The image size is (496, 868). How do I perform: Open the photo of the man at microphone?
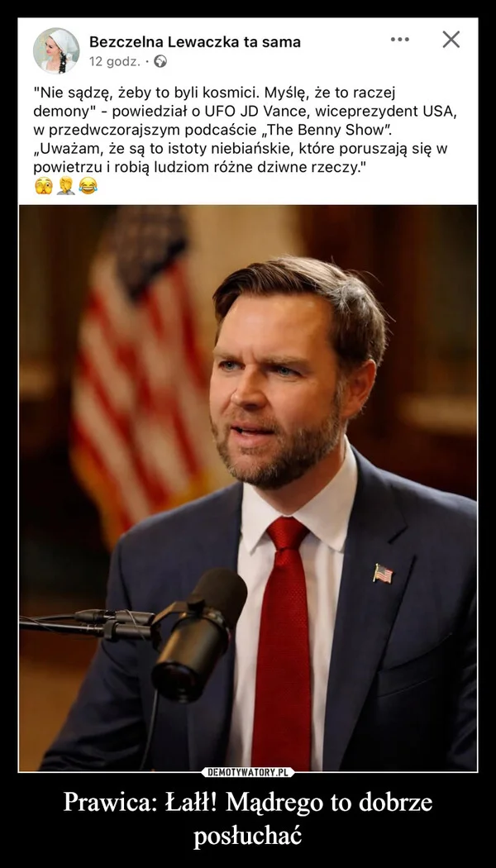248,488
